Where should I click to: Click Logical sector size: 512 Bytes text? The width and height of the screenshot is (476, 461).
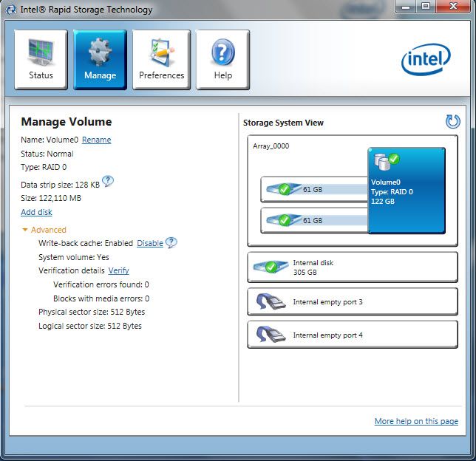tap(90, 326)
